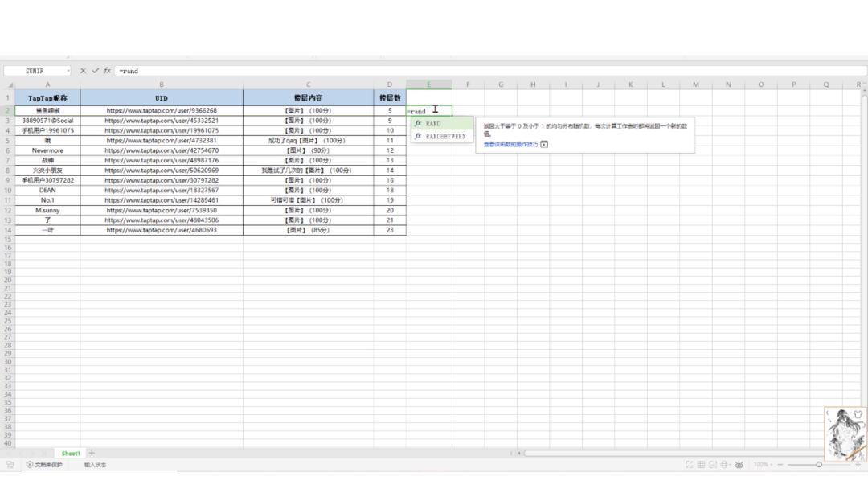Screen dimensions: 868x489
Task: Click the zoom slider handle
Action: pos(819,465)
